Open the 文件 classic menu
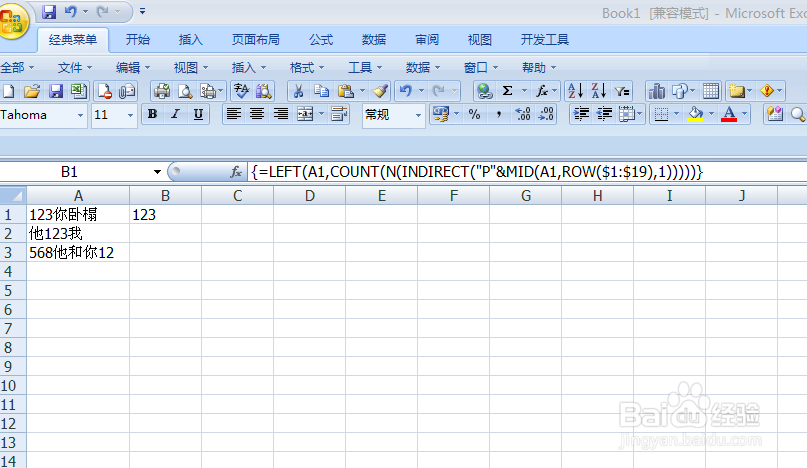807x468 pixels. 75,67
